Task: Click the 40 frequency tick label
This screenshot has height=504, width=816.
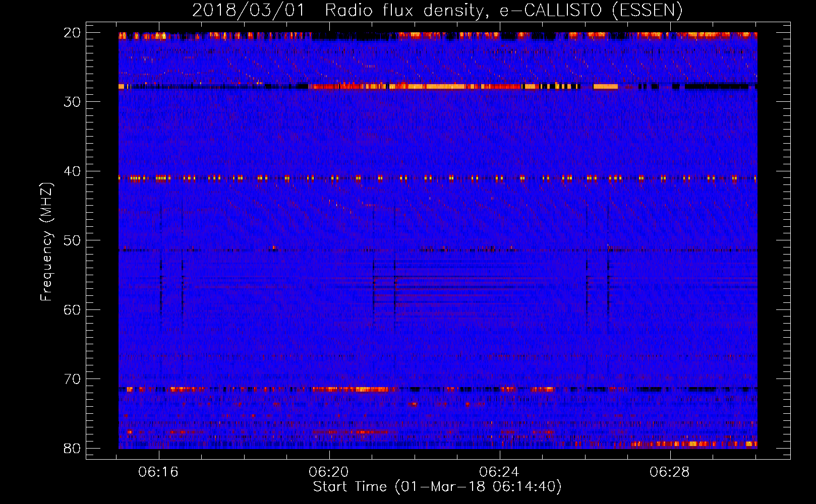Action: tap(72, 171)
